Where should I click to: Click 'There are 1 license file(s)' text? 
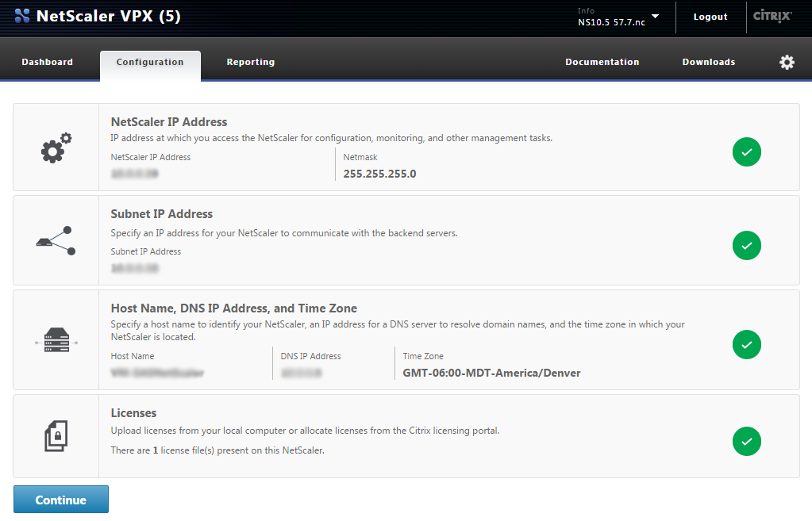click(217, 450)
